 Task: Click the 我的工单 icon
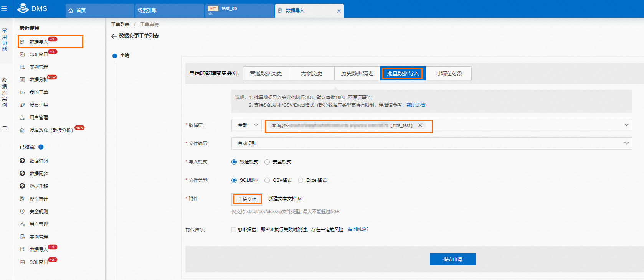(22, 92)
